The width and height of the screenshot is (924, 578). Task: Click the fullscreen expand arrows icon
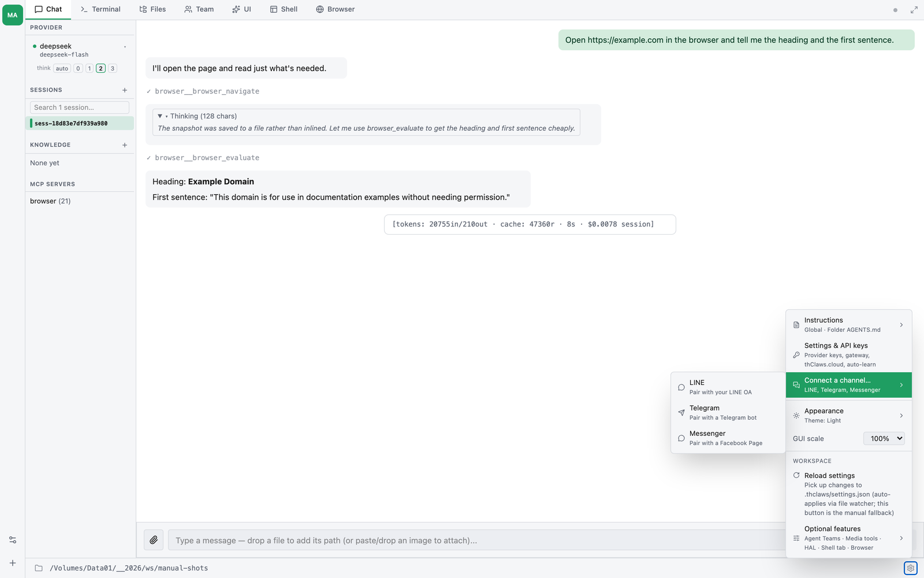pyautogui.click(x=914, y=10)
